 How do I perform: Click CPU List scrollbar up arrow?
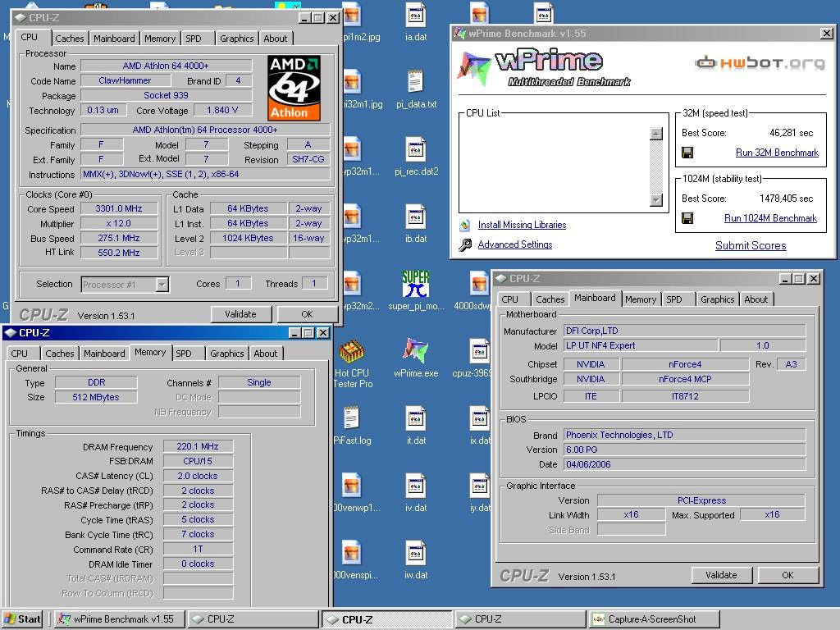click(655, 134)
